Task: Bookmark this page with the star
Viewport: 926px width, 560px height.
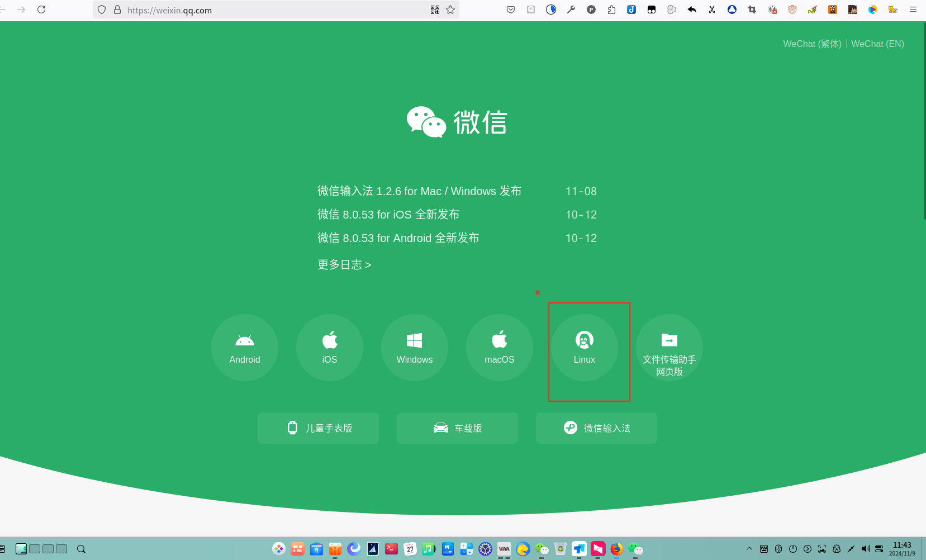Action: pyautogui.click(x=450, y=10)
